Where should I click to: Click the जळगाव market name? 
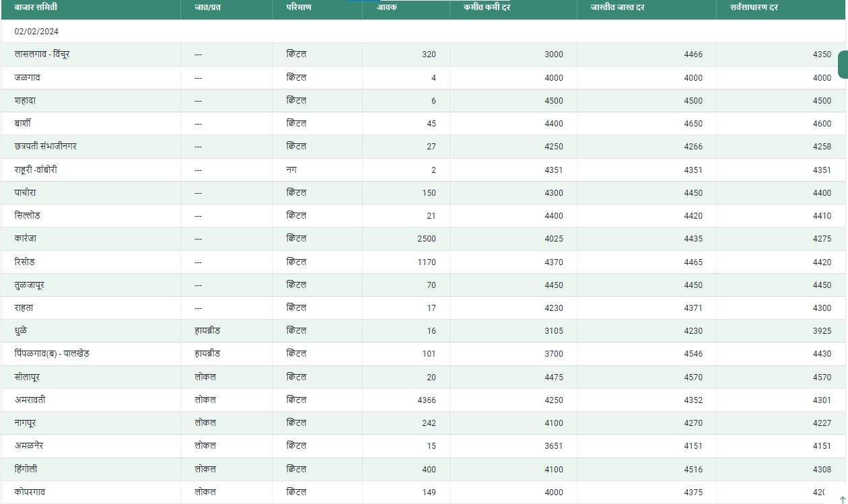[x=28, y=77]
